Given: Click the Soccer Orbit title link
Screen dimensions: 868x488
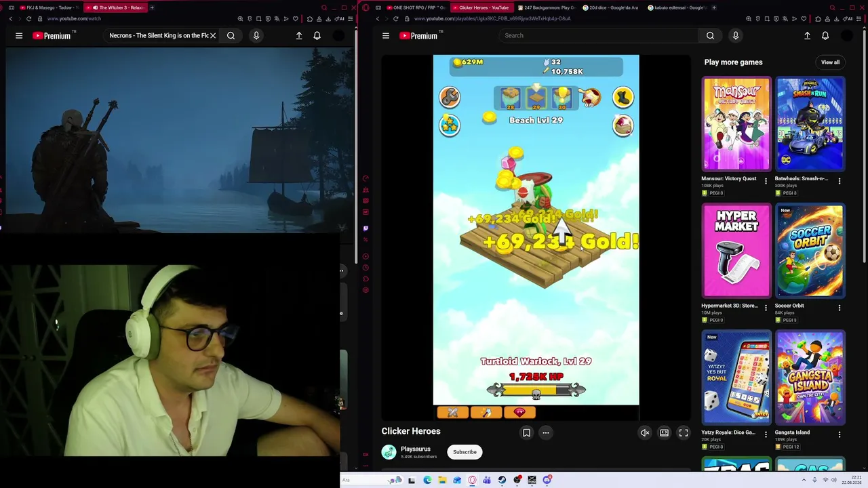Looking at the screenshot, I should tap(789, 306).
